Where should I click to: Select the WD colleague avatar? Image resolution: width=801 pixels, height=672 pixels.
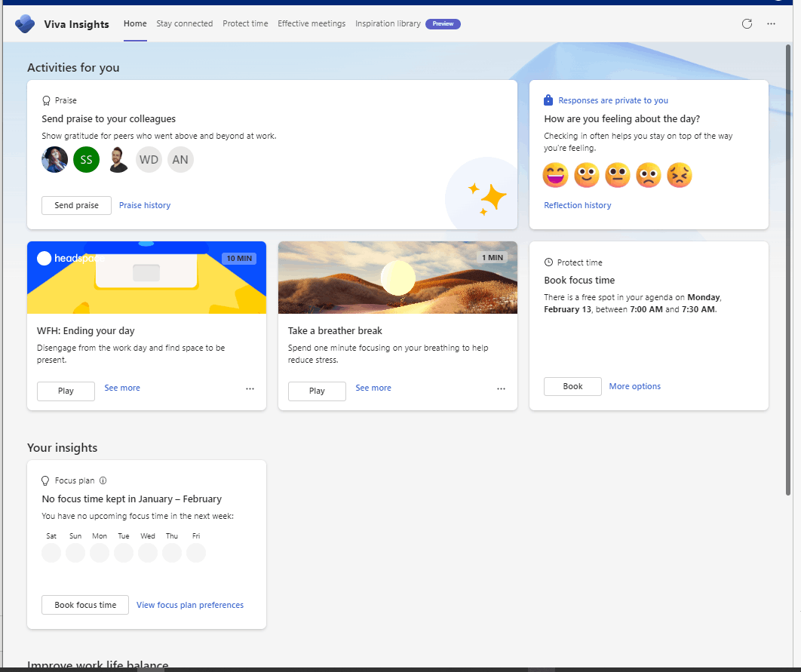coord(149,159)
